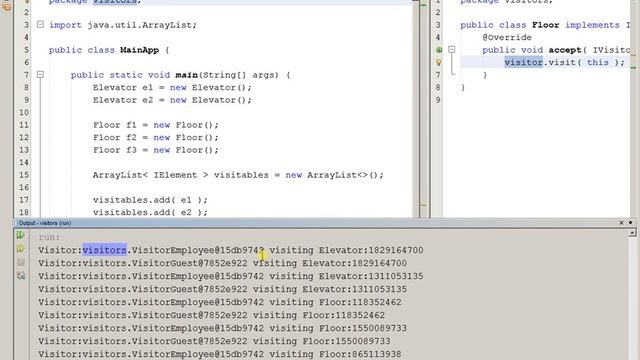Click the 'Elevator e2 = new Elevator();' line
The image size is (640, 360).
(172, 100)
